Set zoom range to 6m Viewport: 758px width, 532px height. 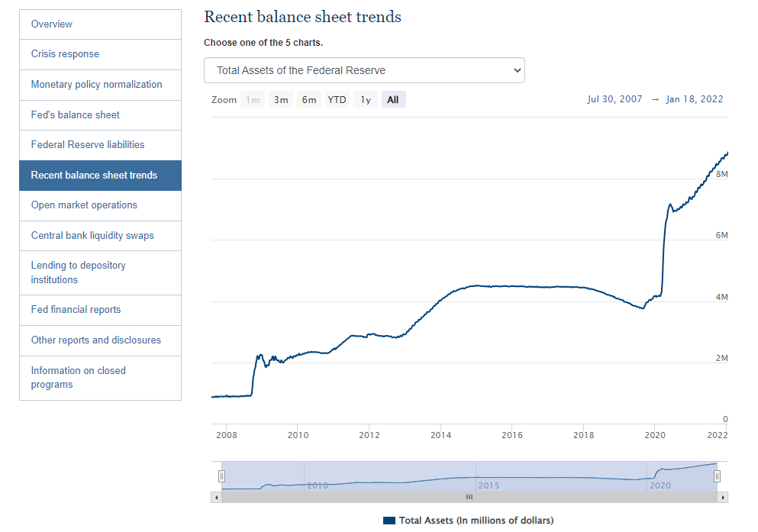309,100
